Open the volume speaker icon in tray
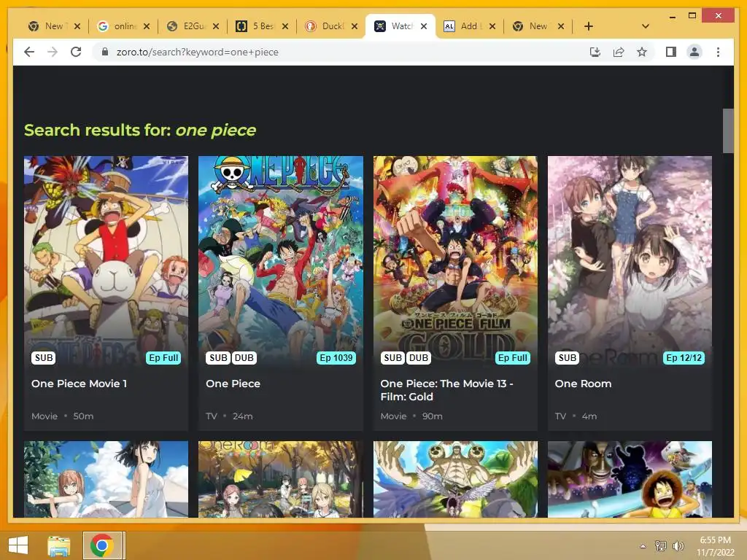 [x=678, y=545]
